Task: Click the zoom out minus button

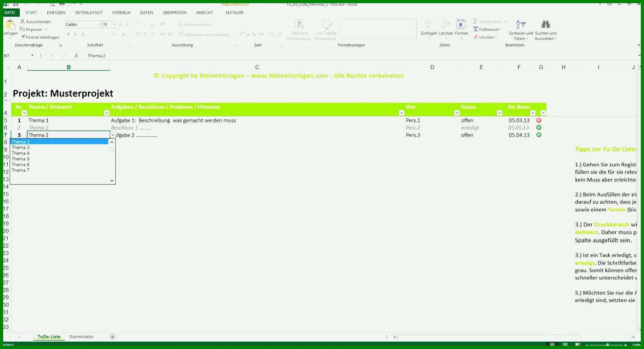Action: point(587,345)
